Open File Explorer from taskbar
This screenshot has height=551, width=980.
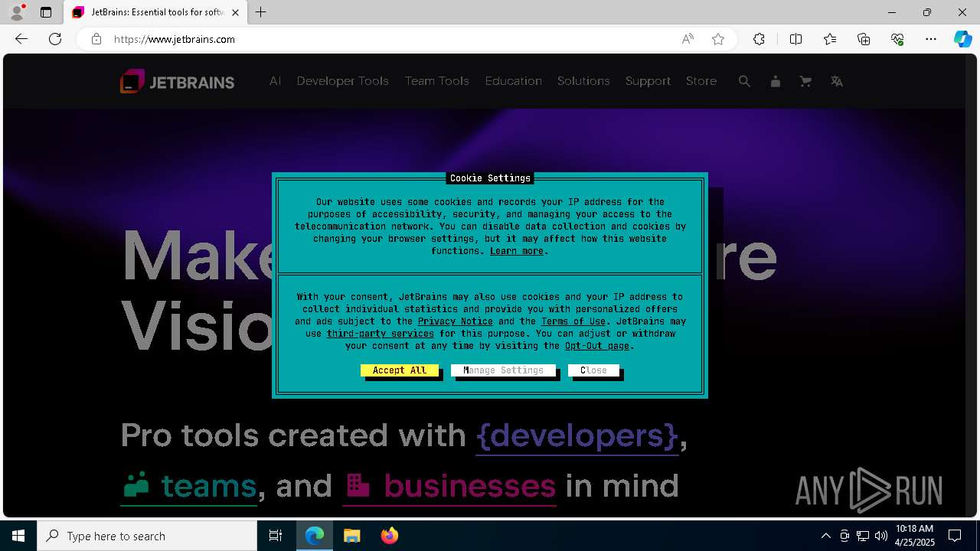coord(351,536)
